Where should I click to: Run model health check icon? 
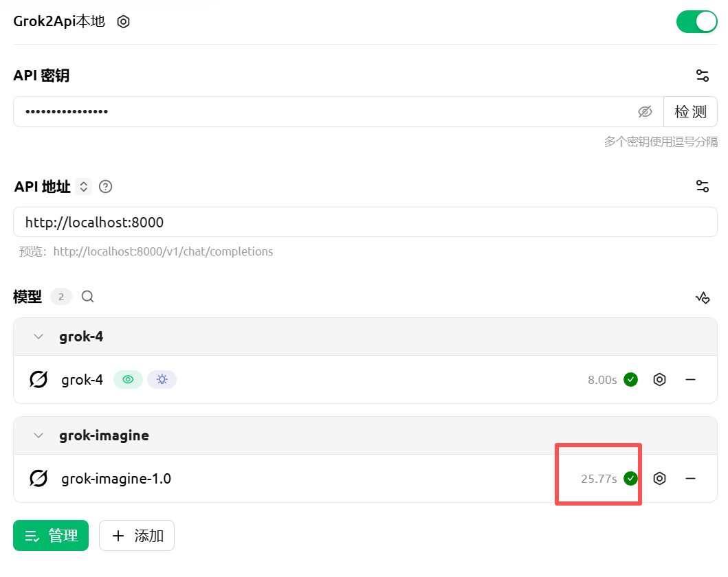tap(702, 297)
